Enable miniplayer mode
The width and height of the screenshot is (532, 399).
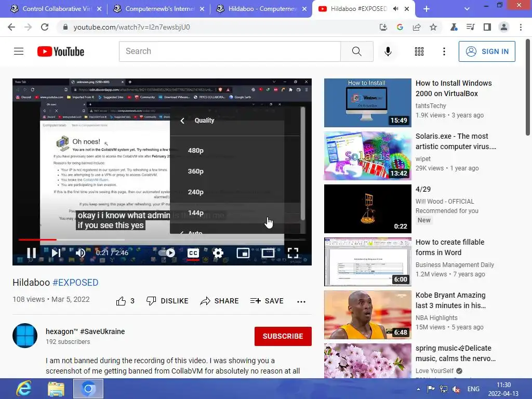tap(243, 253)
